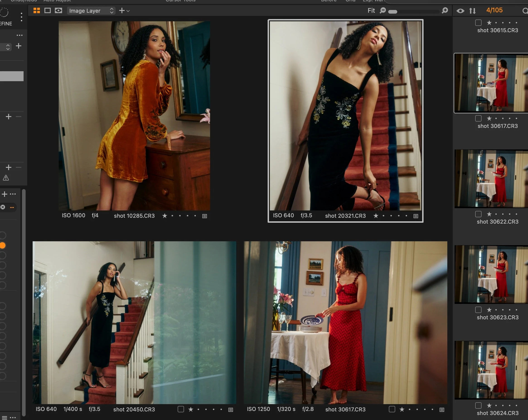Rate shot 20321.CR3 with one star
The height and width of the screenshot is (420, 528).
376,216
